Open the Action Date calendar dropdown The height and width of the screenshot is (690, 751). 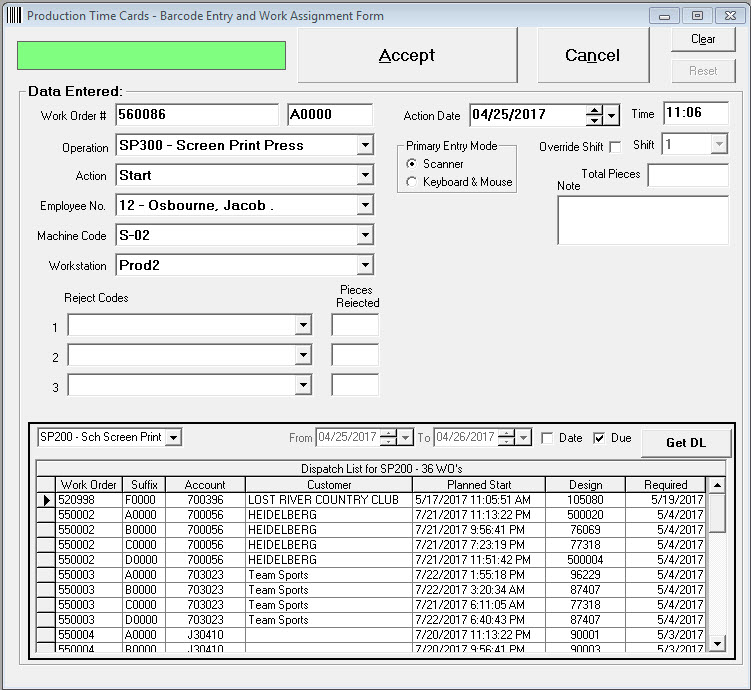pyautogui.click(x=611, y=115)
